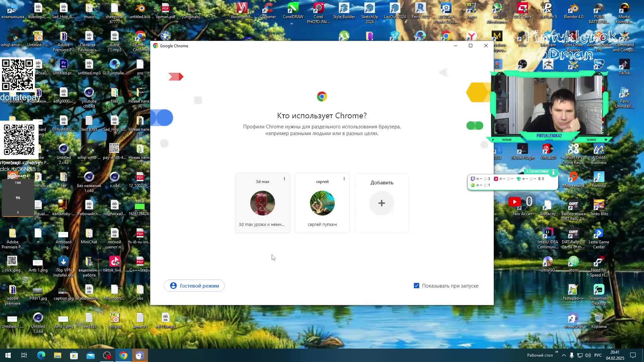Expand сергей пупкин profile options menu
The height and width of the screenshot is (362, 644).
[x=344, y=179]
